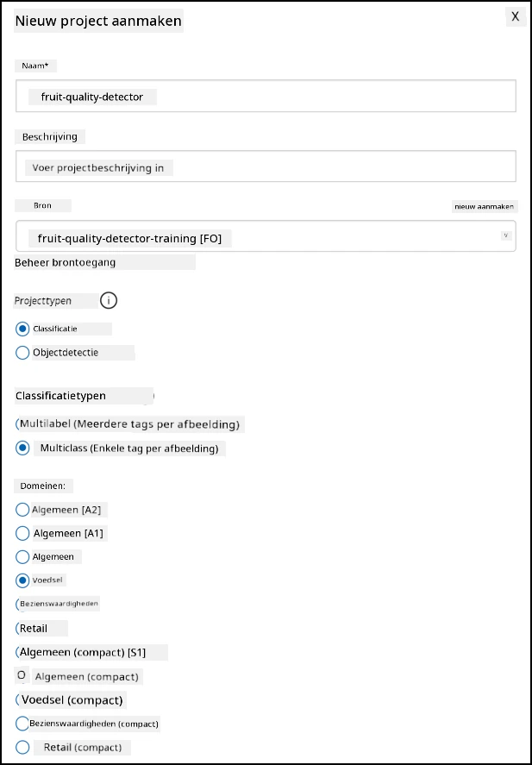
Task: Choose Multiclass (Enkele tag per afbeelding)
Action: pos(22,448)
